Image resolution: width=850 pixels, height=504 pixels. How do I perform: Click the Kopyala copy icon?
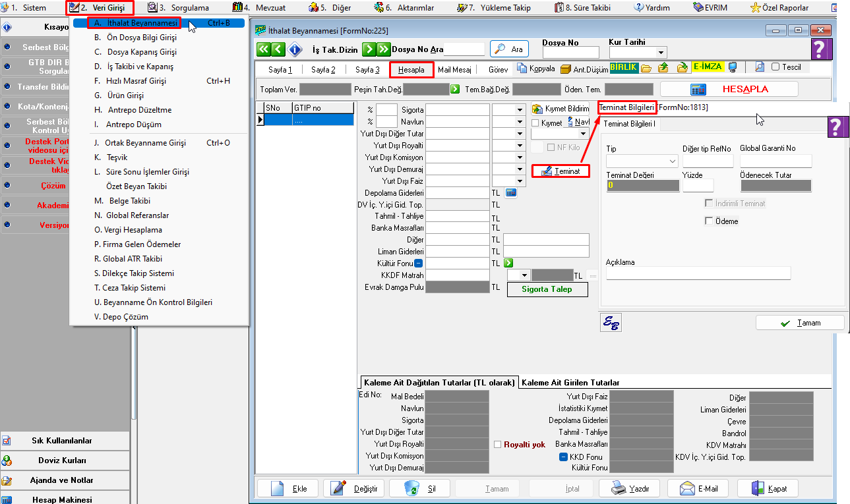tap(535, 68)
